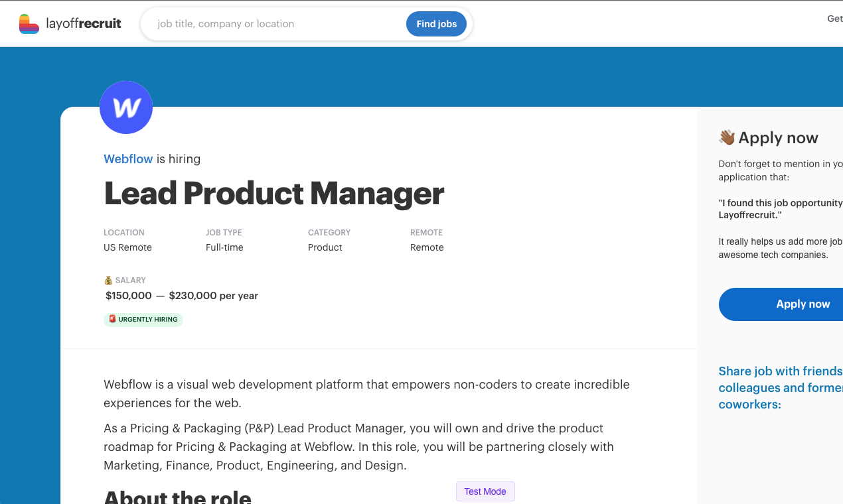
Task: Click the About the role heading
Action: click(x=178, y=497)
